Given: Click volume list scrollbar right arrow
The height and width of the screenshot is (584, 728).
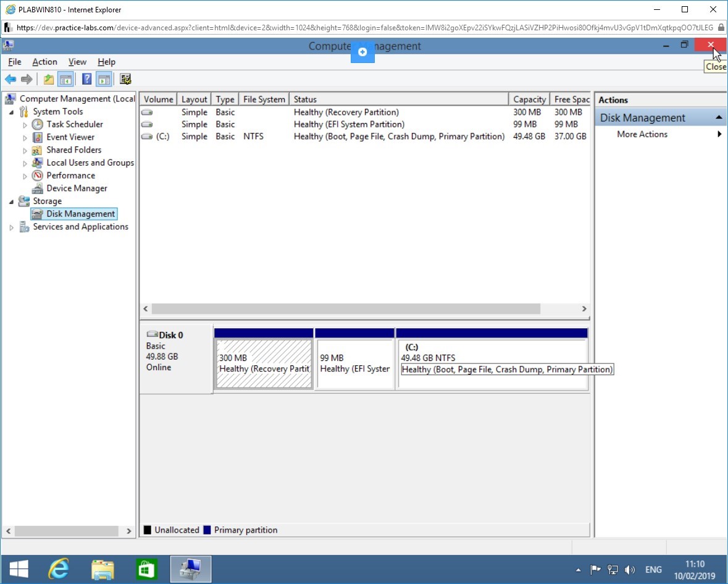Looking at the screenshot, I should tap(584, 309).
